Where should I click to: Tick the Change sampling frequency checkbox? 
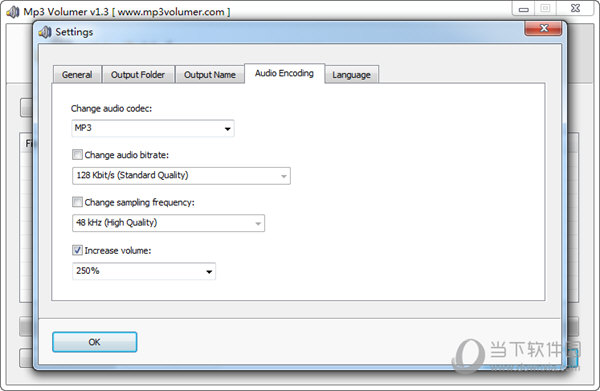(x=77, y=202)
